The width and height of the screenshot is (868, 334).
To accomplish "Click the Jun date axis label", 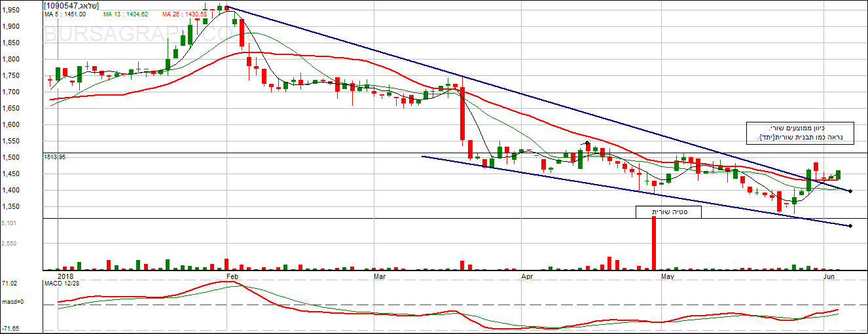I will 829,276.
